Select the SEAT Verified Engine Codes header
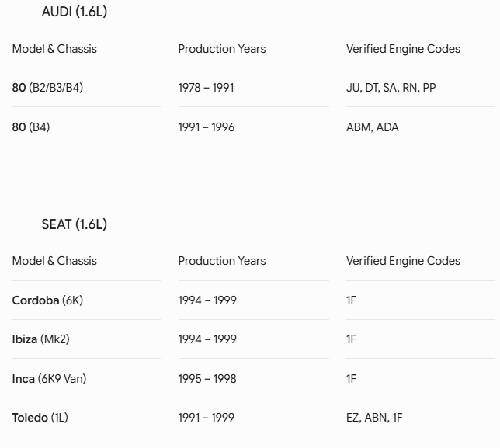The width and height of the screenshot is (500, 448). (403, 261)
